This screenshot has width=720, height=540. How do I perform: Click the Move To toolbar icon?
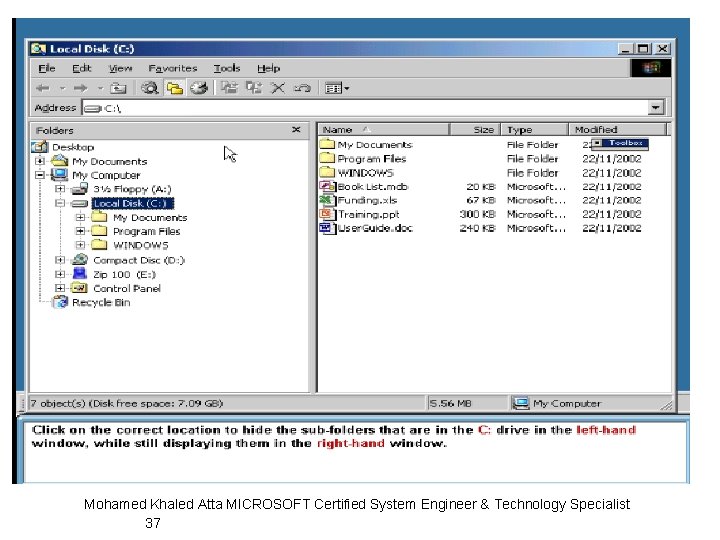click(x=229, y=87)
